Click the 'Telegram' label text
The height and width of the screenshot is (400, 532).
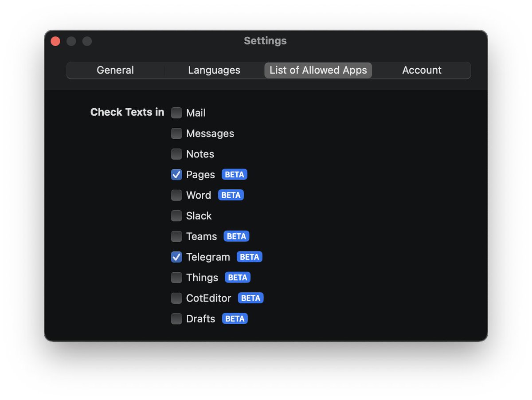[208, 257]
